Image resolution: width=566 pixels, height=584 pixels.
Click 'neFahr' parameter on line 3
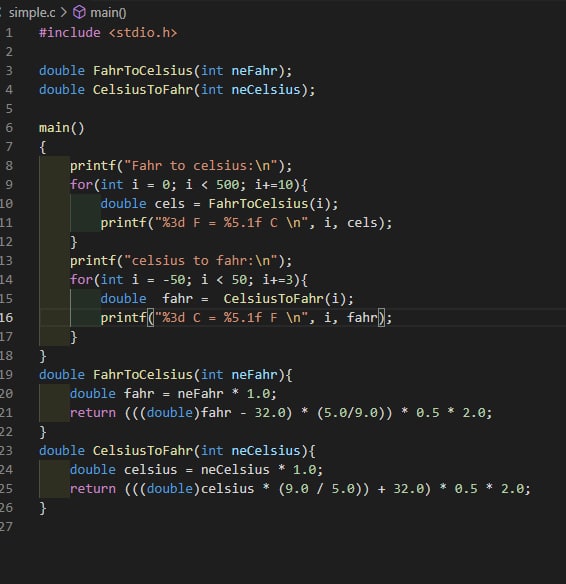254,71
